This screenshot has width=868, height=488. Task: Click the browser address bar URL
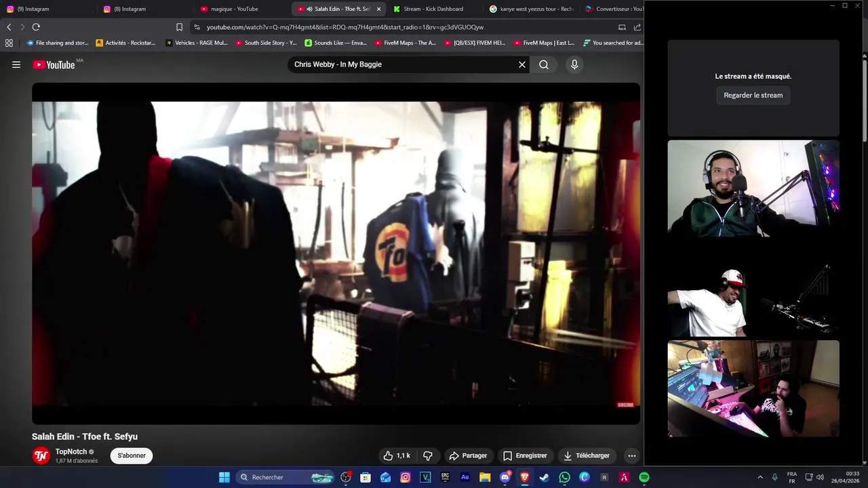pos(345,27)
